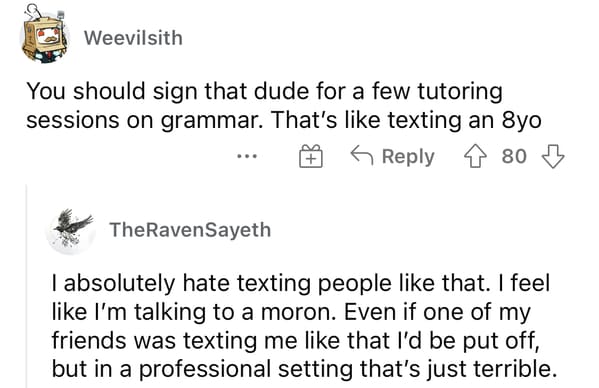Image resolution: width=599 pixels, height=388 pixels.
Task: Upvote Weevilsith's comment
Action: (475, 156)
